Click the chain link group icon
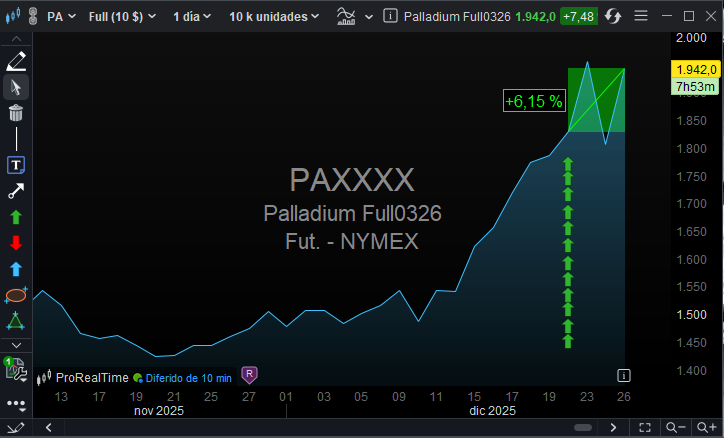This screenshot has height=438, width=724. point(32,16)
